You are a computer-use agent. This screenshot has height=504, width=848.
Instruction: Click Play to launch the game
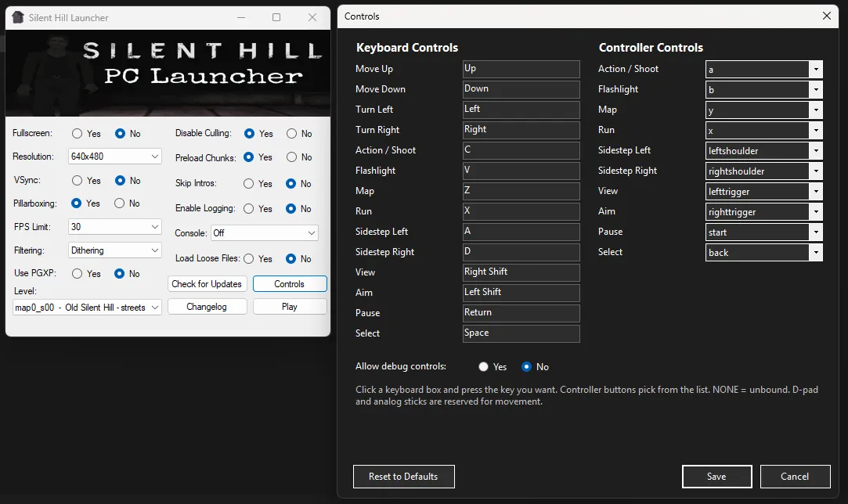[x=290, y=307]
